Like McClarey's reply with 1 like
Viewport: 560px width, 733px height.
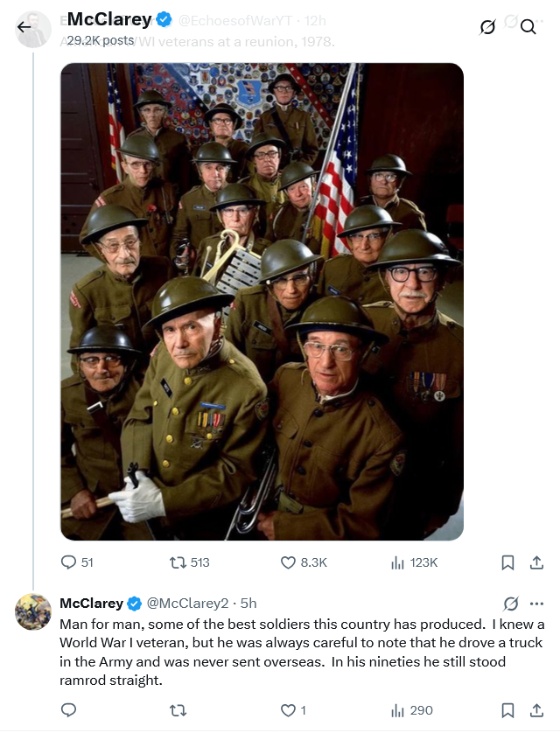293,710
